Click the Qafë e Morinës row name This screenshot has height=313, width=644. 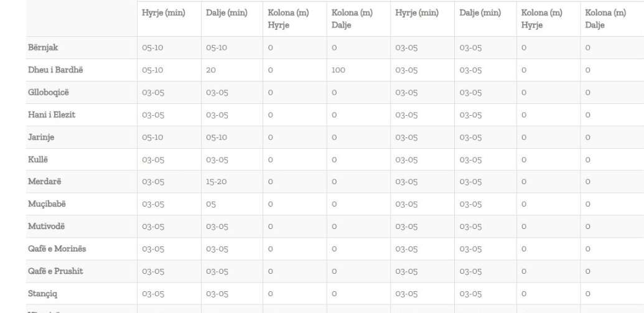tap(57, 249)
